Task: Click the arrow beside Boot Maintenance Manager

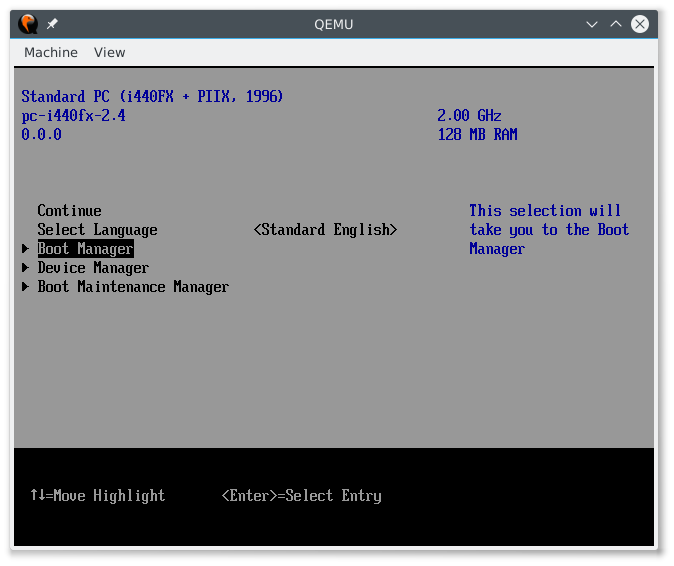Action: tap(25, 287)
